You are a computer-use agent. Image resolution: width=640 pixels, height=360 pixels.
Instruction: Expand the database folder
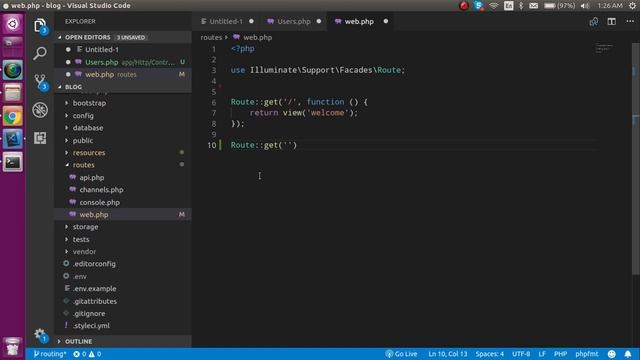(123, 128)
